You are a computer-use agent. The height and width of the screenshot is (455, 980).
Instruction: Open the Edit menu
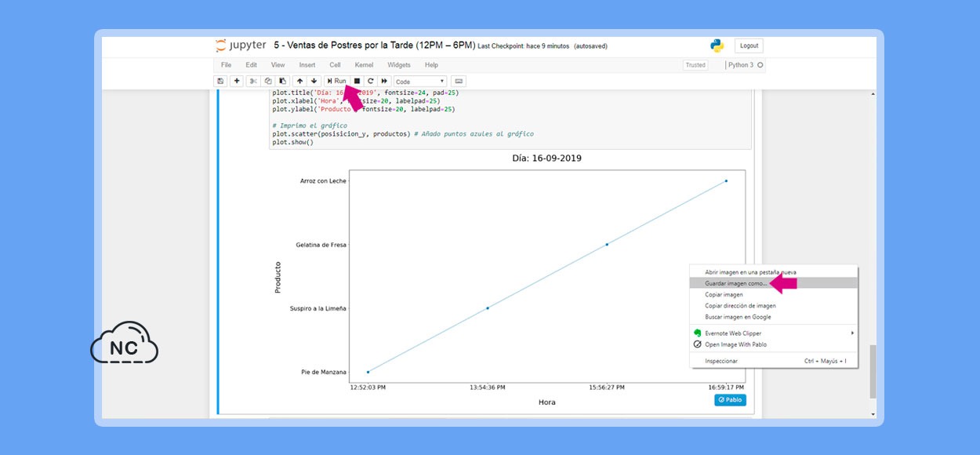[x=251, y=65]
